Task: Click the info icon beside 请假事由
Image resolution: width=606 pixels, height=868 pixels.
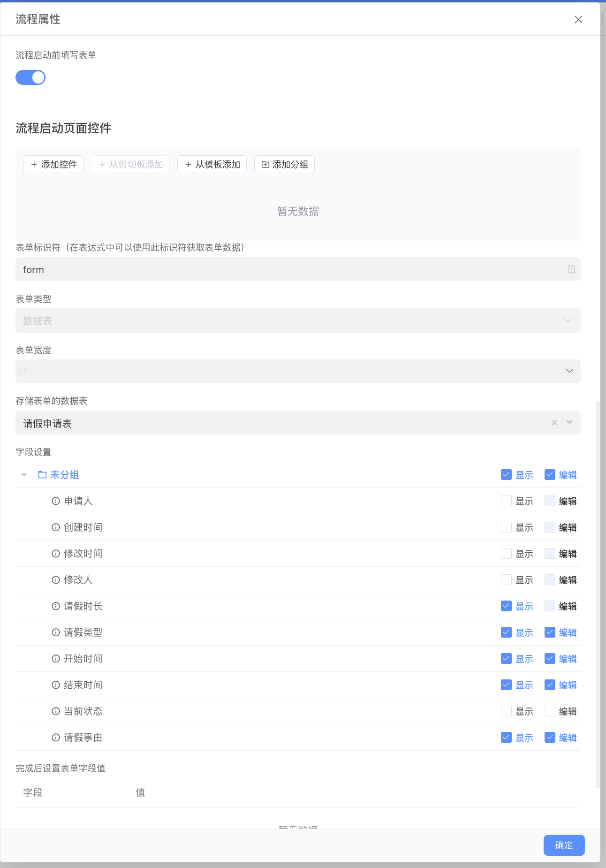Action: click(56, 738)
